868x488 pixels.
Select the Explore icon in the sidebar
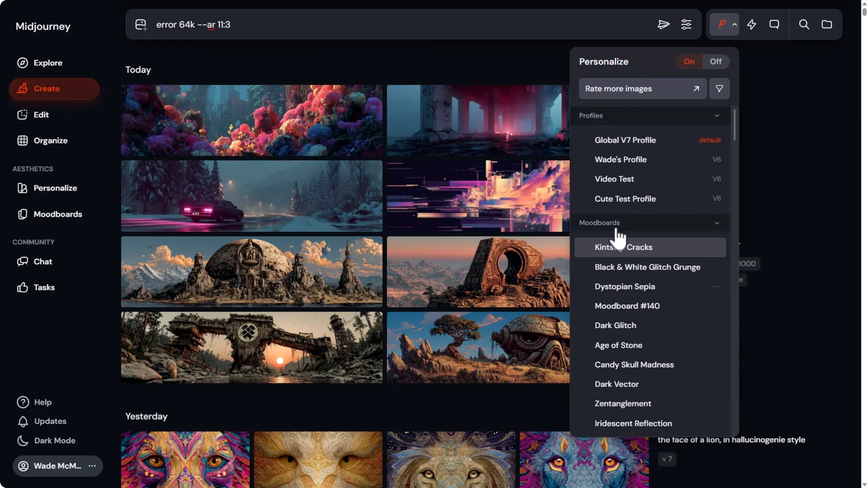[x=22, y=63]
